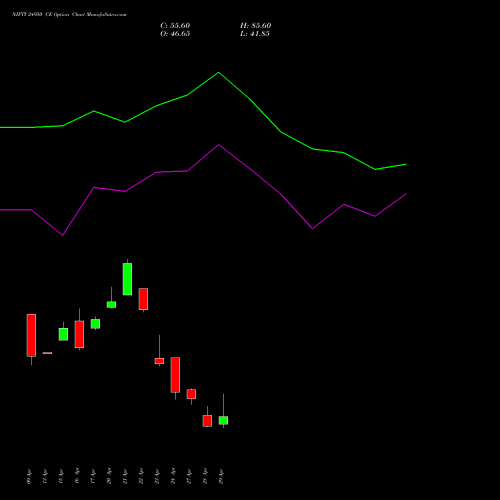Screen dimensions: 500x500
Task: Select the open value O: 46.65
Action: (175, 34)
